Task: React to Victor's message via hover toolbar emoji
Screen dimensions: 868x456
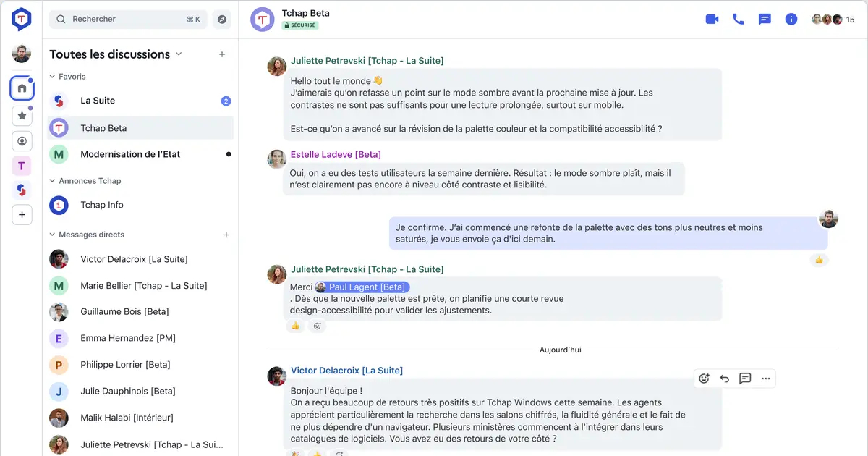Action: pyautogui.click(x=704, y=379)
